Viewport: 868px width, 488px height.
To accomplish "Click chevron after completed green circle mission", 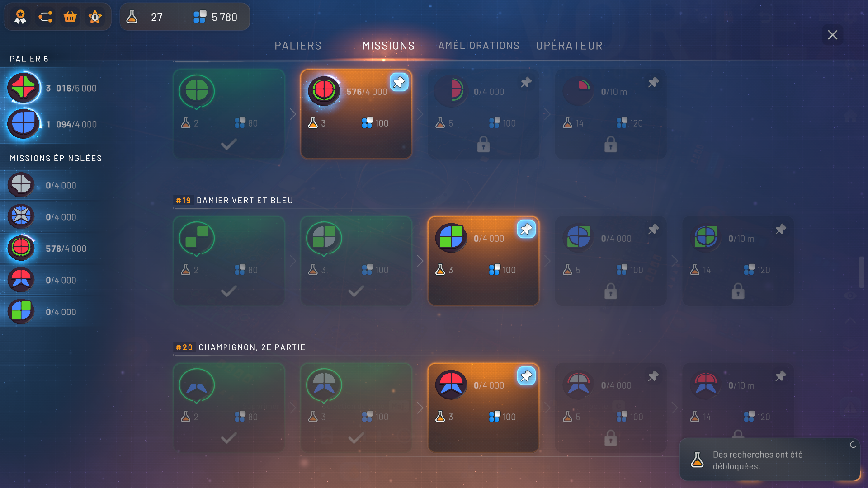I will (x=292, y=114).
